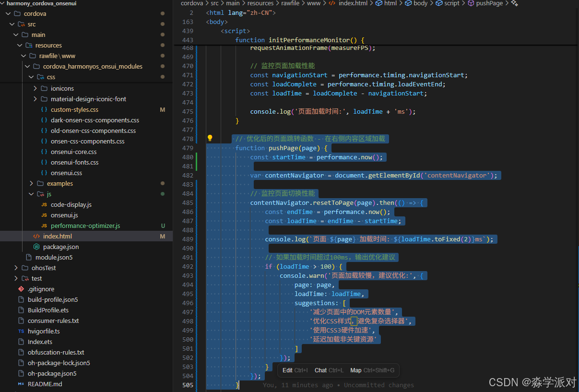This screenshot has height=392, width=579.
Task: Click 'requestAnimationFrame(measureFPS);' on line 468
Action: pyautogui.click(x=313, y=48)
